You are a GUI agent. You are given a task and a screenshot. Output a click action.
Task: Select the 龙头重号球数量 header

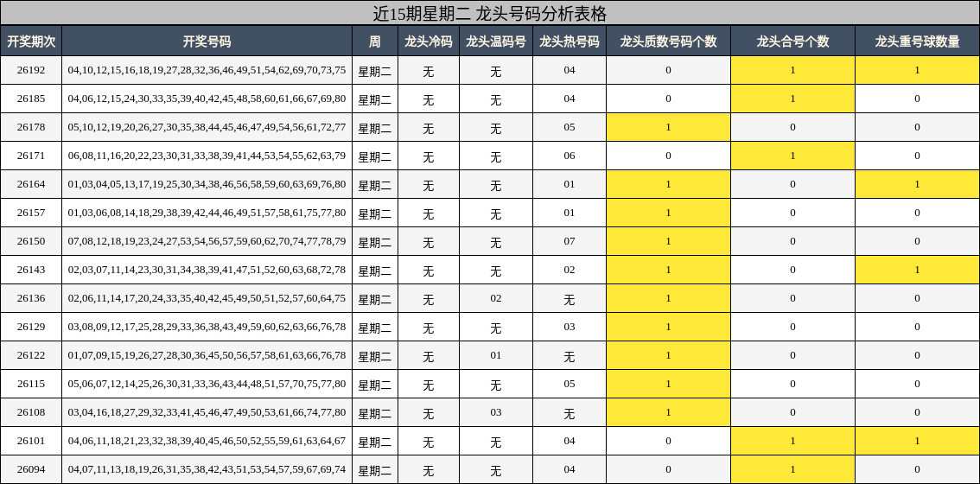918,41
